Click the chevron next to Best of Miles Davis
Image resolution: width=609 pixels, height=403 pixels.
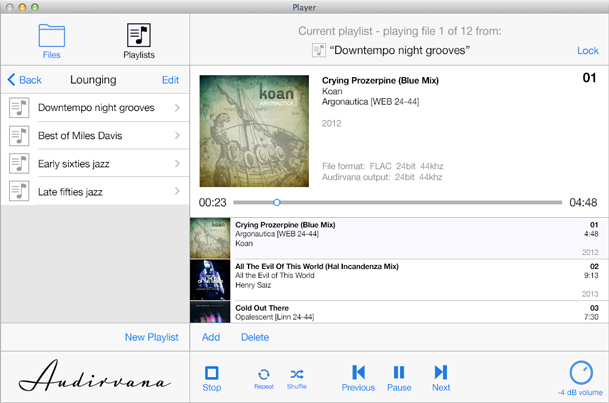tap(177, 135)
